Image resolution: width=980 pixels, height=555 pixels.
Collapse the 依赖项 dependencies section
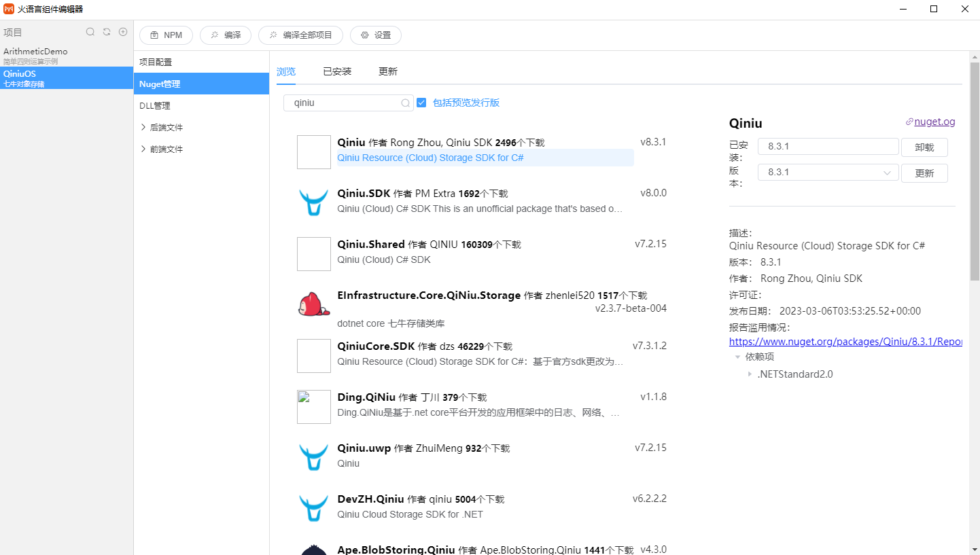738,356
